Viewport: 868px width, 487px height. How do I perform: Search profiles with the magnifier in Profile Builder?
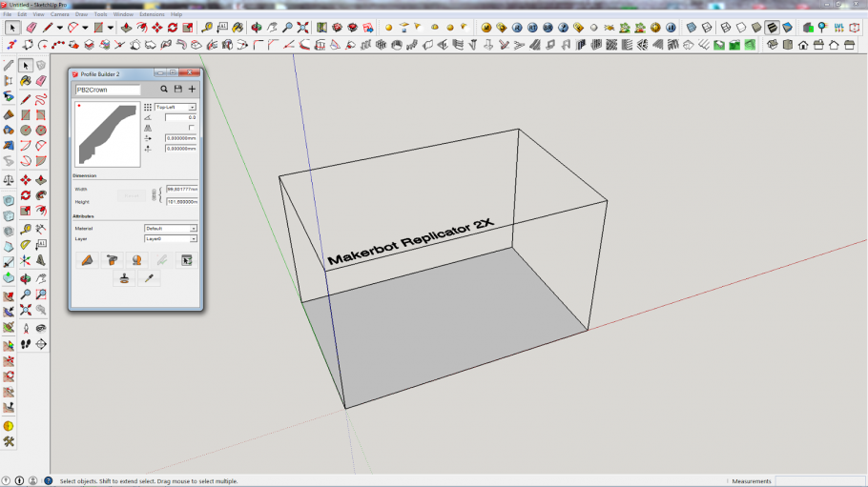[164, 89]
